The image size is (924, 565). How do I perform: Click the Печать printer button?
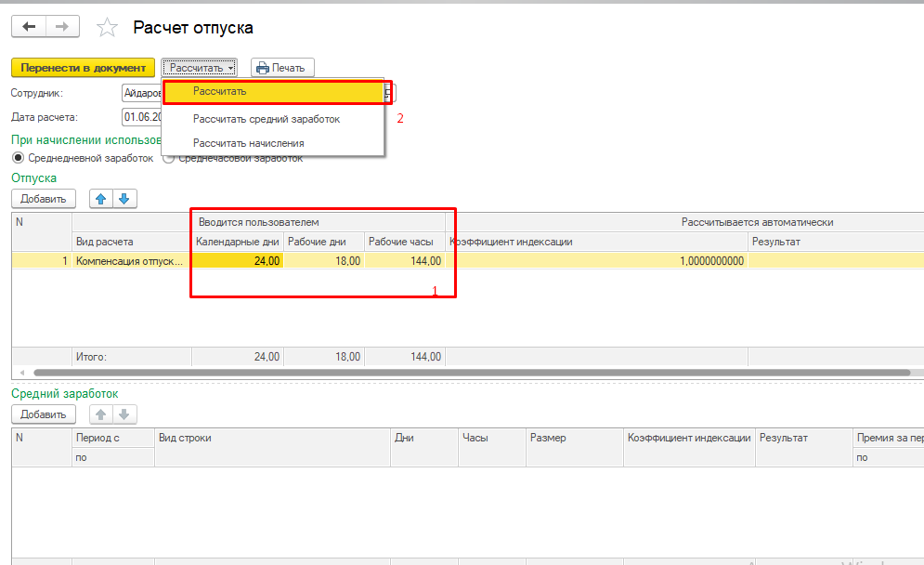[283, 68]
